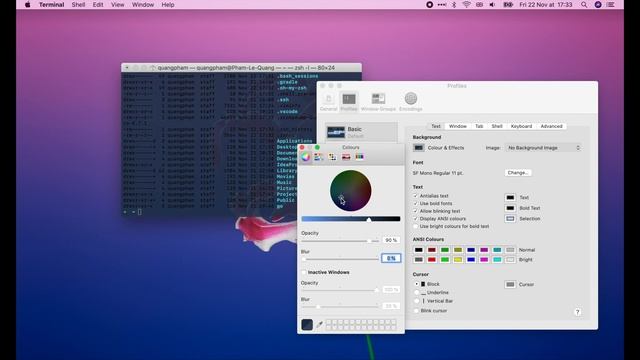The width and height of the screenshot is (640, 360).
Task: Open Encodings preferences pane
Action: pyautogui.click(x=411, y=102)
